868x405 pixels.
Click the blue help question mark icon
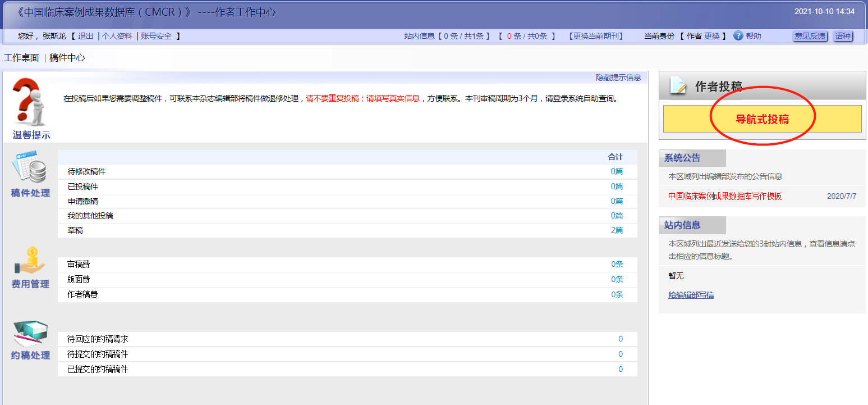coord(738,36)
